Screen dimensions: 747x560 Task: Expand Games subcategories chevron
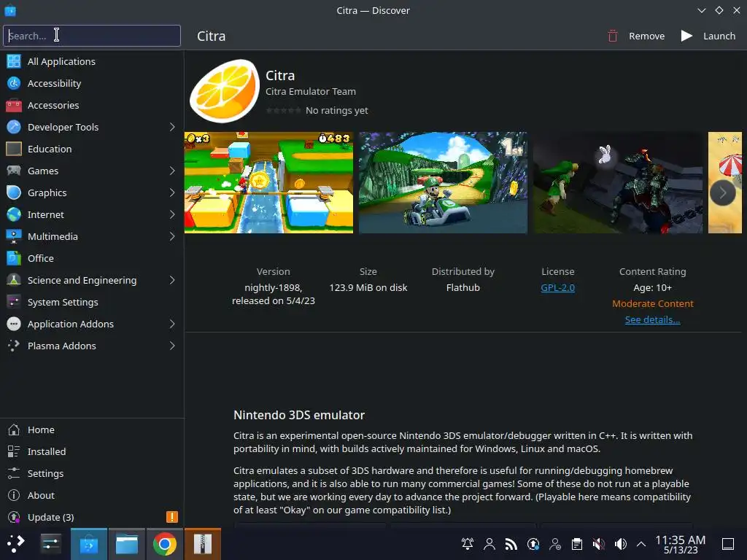click(172, 171)
